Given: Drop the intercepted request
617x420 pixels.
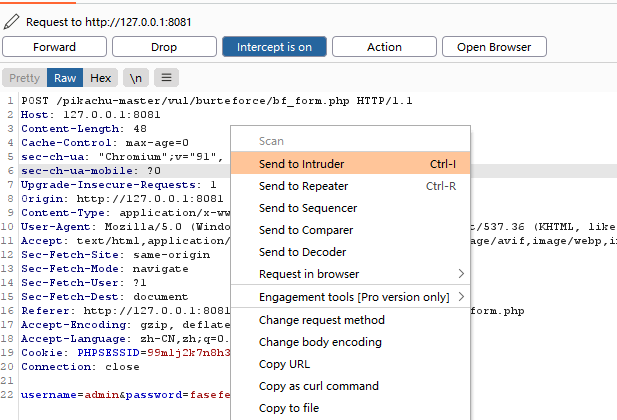Looking at the screenshot, I should coord(164,47).
